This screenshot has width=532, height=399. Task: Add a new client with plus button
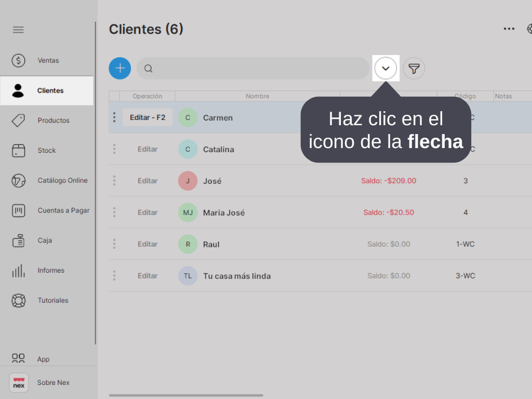(120, 68)
